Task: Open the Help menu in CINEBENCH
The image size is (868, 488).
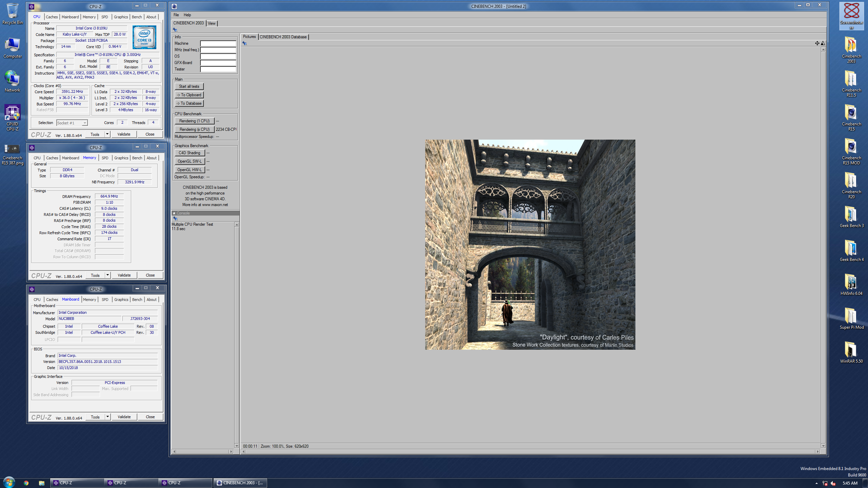Action: pyautogui.click(x=187, y=15)
